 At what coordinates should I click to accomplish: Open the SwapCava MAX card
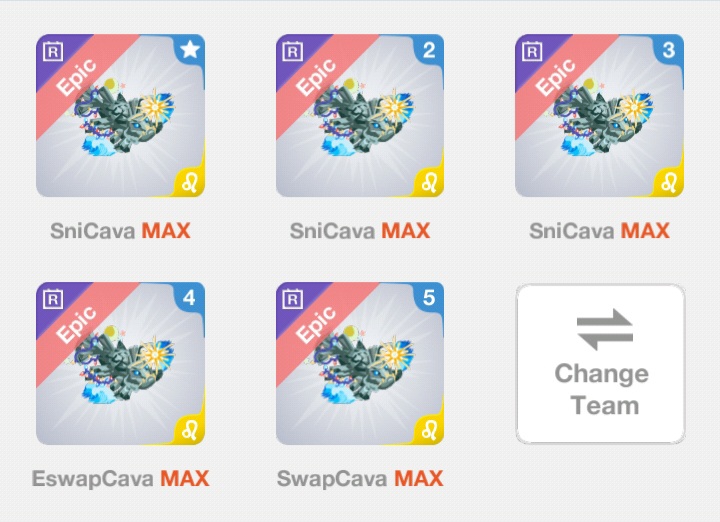(360, 363)
